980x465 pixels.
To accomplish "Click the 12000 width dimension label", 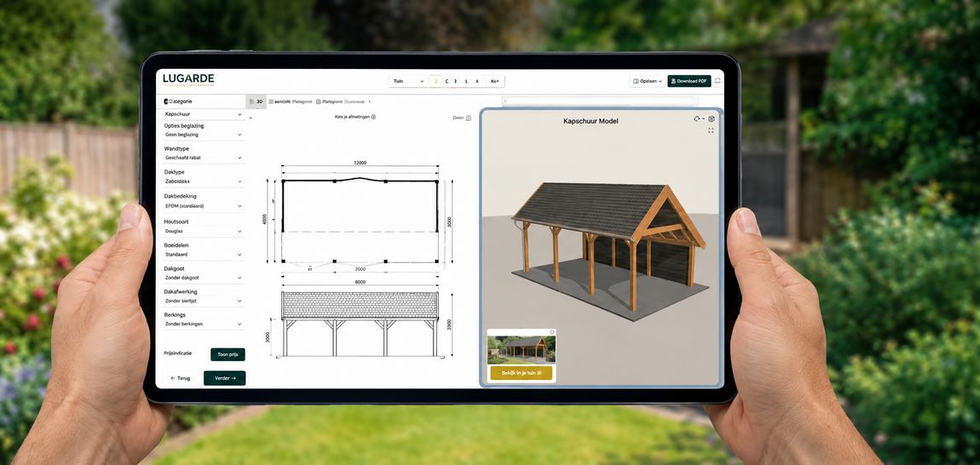I will pyautogui.click(x=360, y=163).
